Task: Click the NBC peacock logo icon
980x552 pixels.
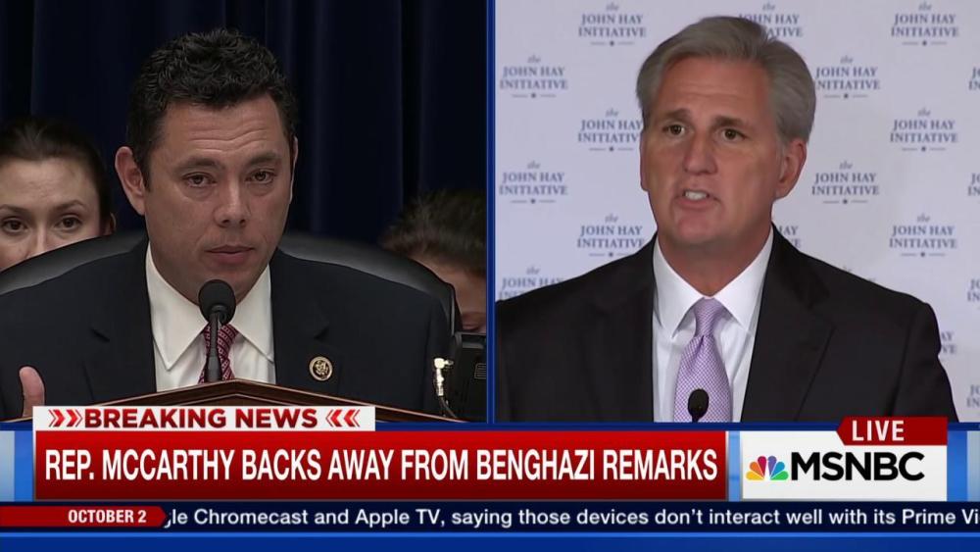Action: click(767, 469)
